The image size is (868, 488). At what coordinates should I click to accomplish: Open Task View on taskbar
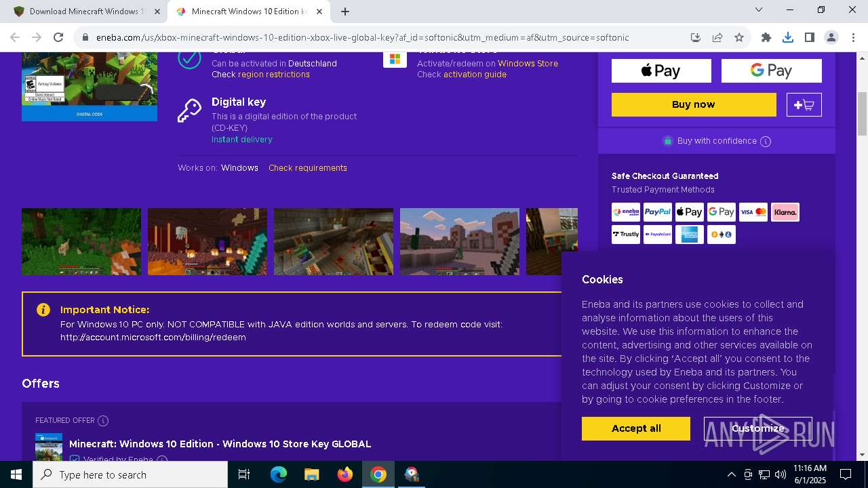[x=244, y=474]
